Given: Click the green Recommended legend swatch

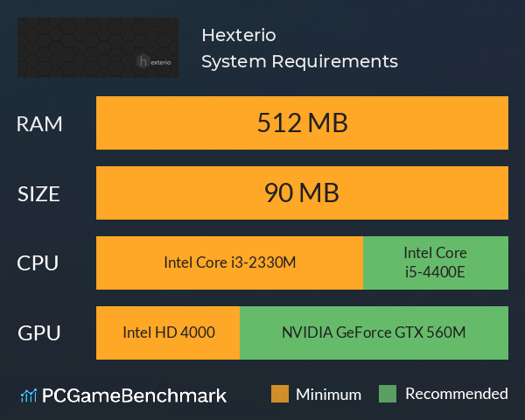Looking at the screenshot, I should pyautogui.click(x=388, y=394).
